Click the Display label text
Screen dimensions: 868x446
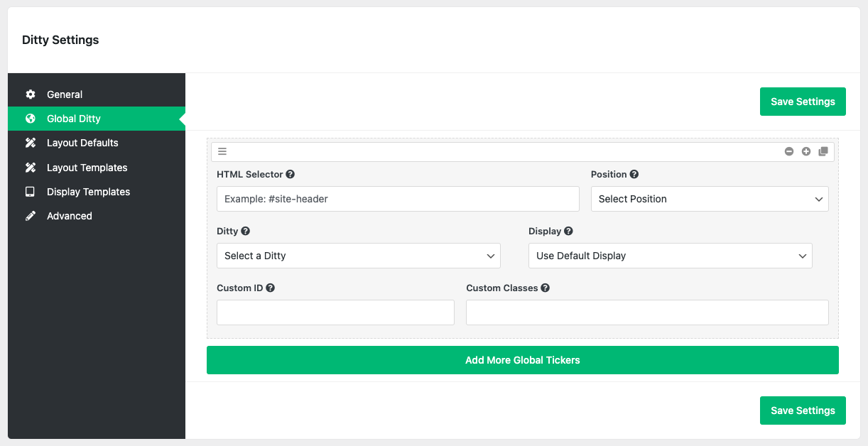(x=545, y=231)
